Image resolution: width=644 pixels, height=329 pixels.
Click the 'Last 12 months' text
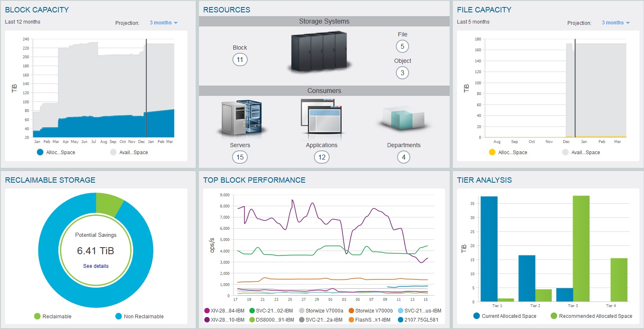click(x=23, y=22)
